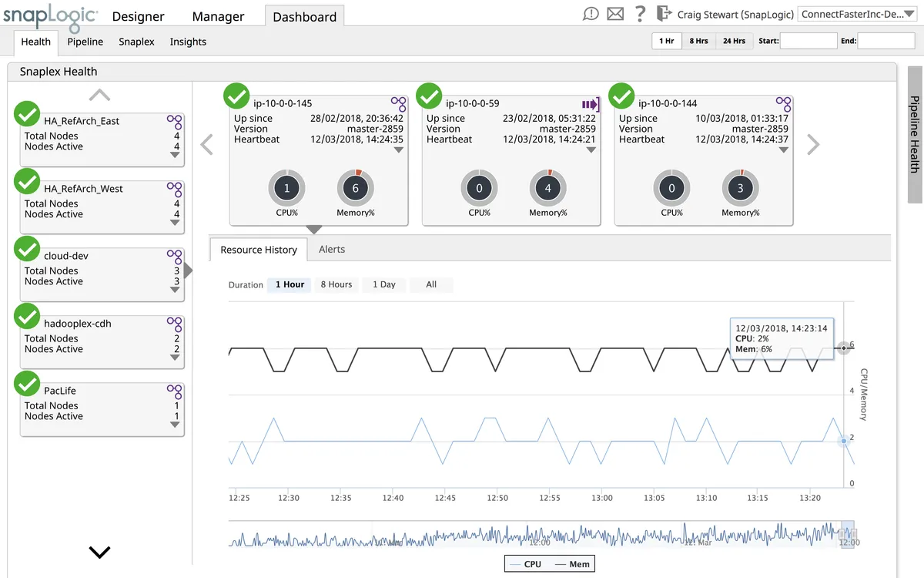Click the ip-10-0-0-144 node status checkmark
The width and height of the screenshot is (924, 578).
(621, 96)
